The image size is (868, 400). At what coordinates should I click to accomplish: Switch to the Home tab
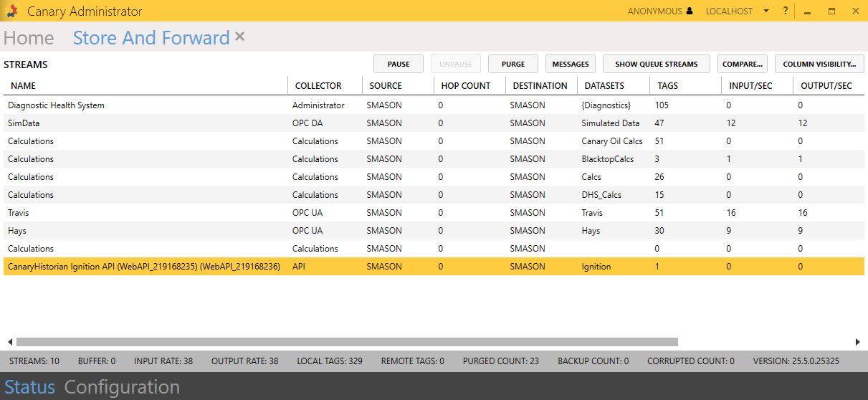[x=29, y=38]
